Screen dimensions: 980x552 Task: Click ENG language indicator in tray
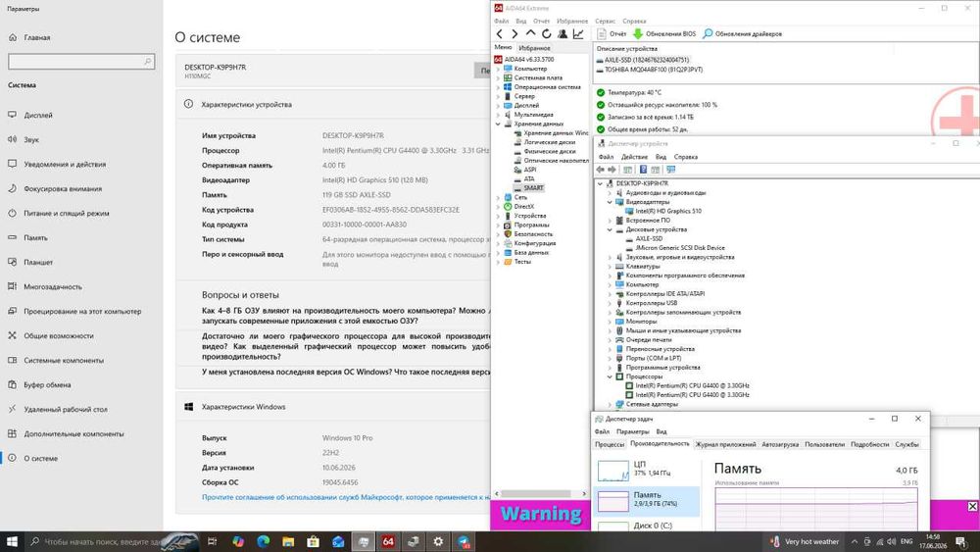coord(906,541)
